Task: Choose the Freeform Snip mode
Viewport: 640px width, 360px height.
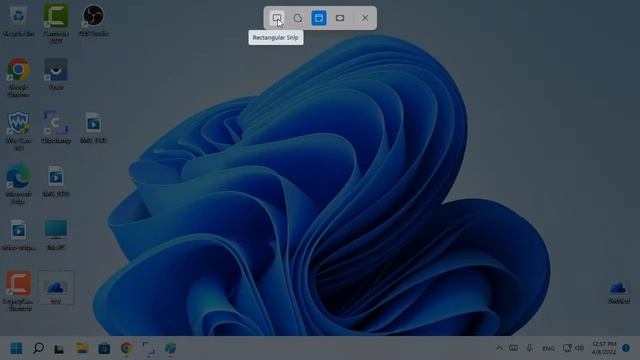Action: click(x=298, y=18)
